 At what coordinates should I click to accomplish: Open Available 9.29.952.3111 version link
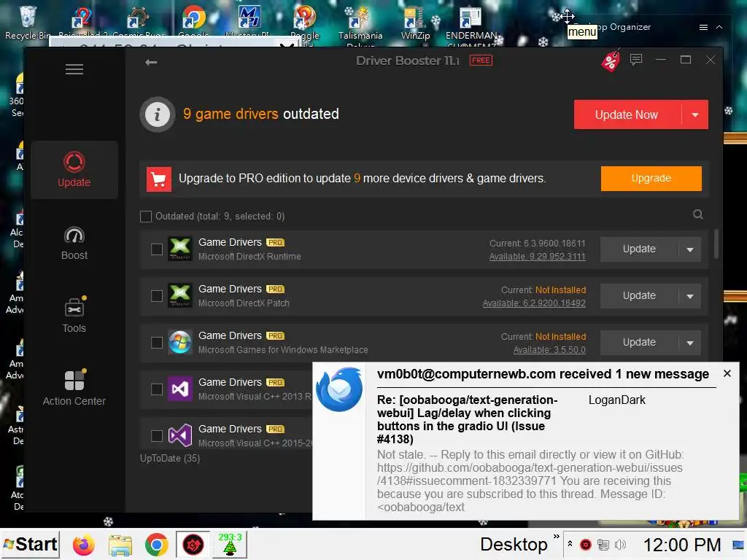click(x=538, y=257)
